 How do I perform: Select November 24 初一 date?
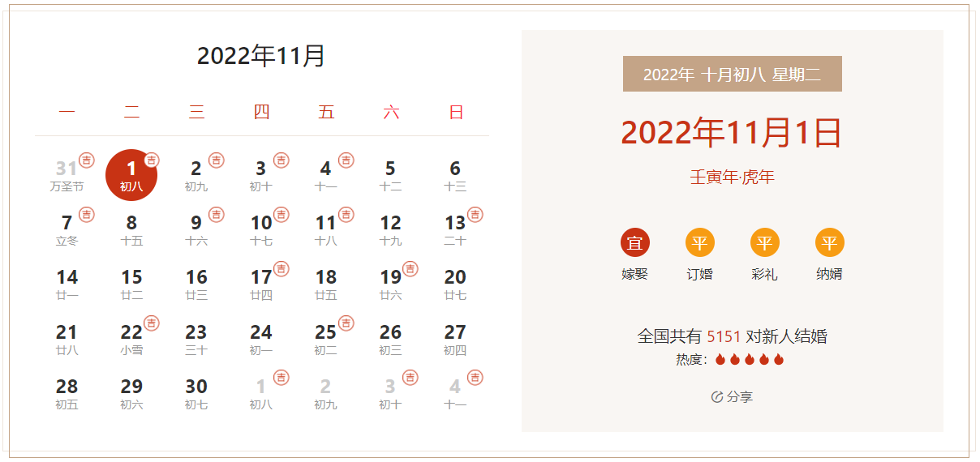(x=261, y=339)
